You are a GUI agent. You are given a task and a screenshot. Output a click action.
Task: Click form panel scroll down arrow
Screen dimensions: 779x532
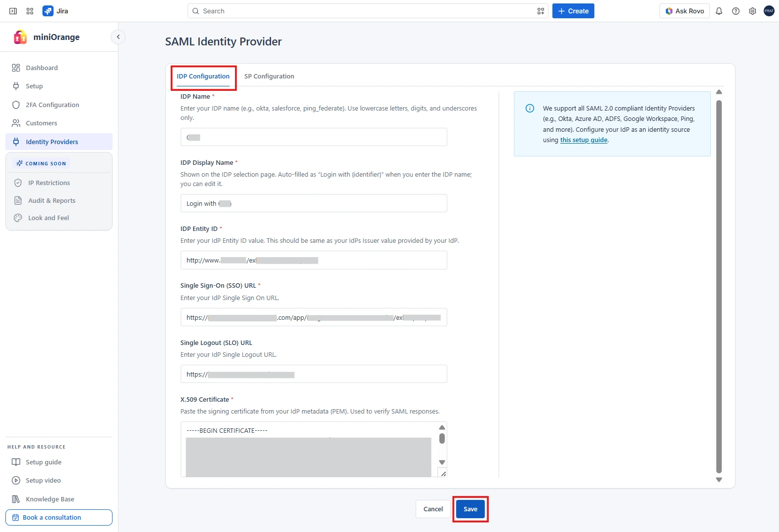tap(719, 480)
